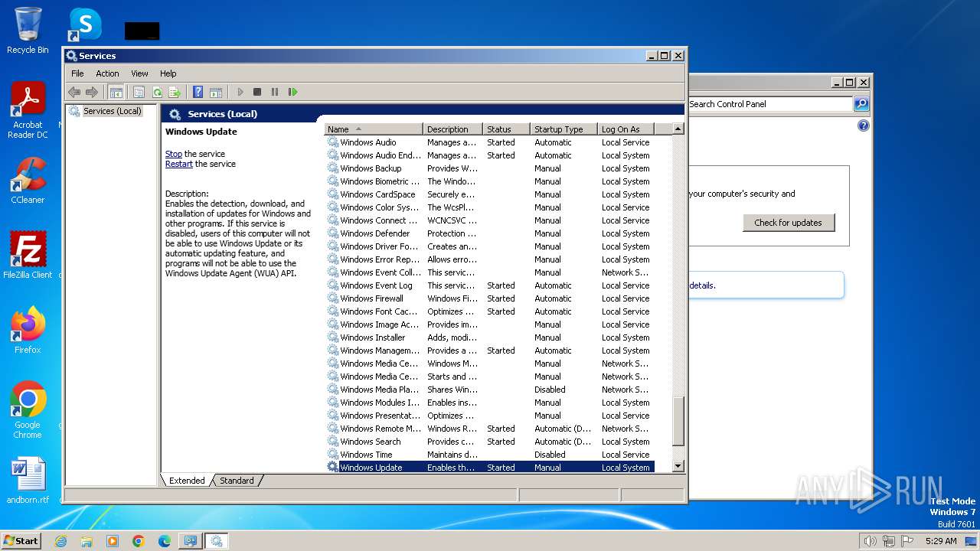Image resolution: width=980 pixels, height=551 pixels.
Task: Click the Back arrow in Services toolbar
Action: point(74,92)
